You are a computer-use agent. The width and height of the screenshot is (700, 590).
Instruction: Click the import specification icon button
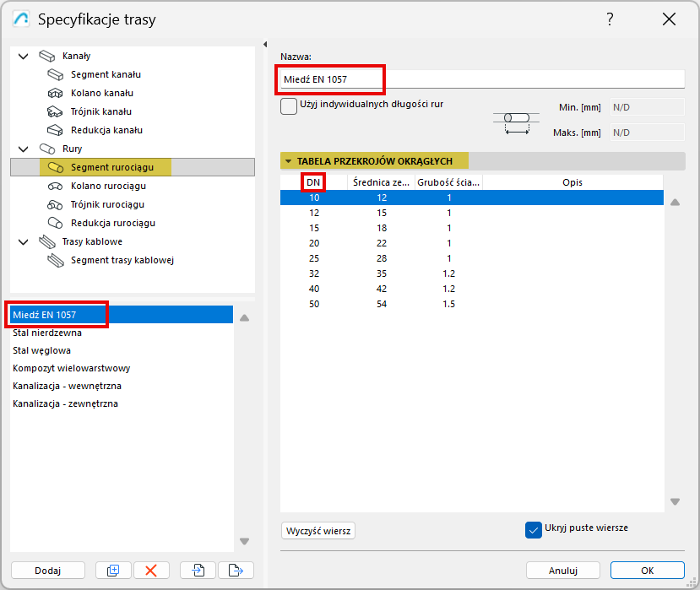198,571
